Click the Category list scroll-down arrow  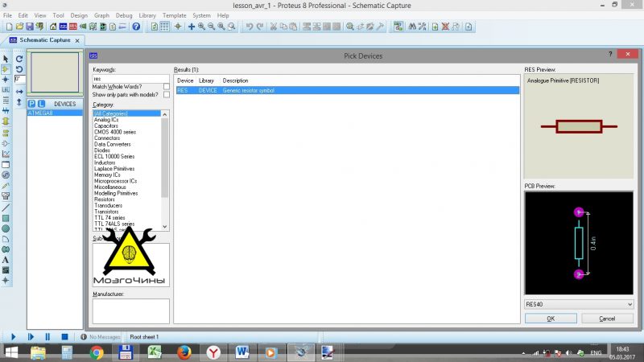click(x=165, y=227)
